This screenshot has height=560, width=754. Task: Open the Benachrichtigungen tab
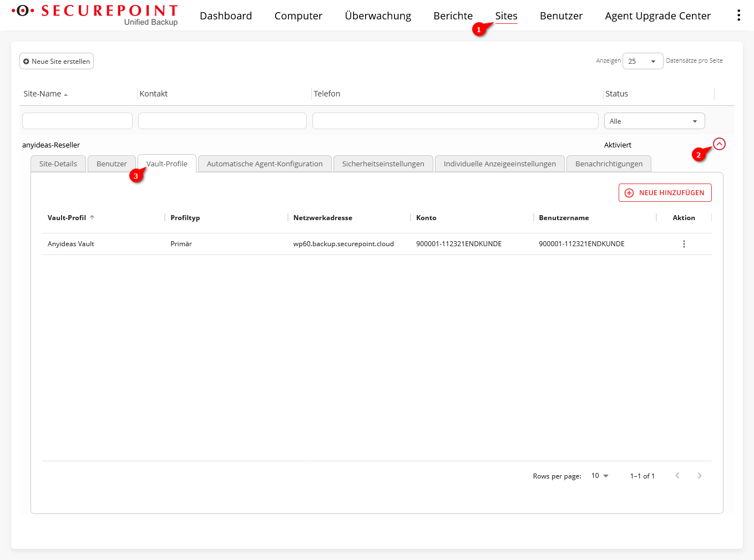click(x=609, y=164)
